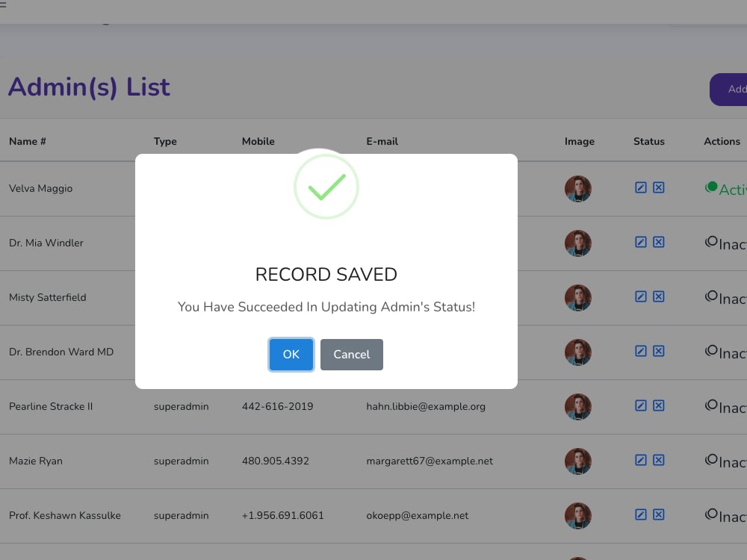Viewport: 747px width, 560px height.
Task: Toggle Velva Maggio's Active status
Action: coord(725,189)
